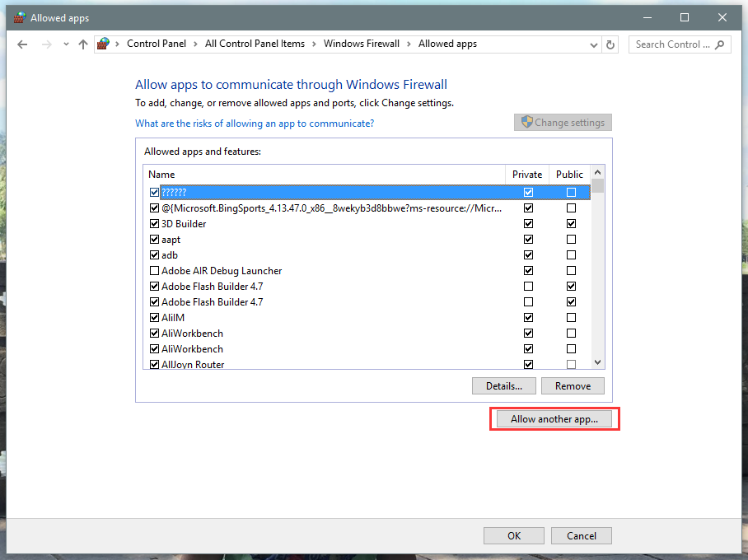Viewport: 748px width, 560px height.
Task: Go to the Control Panel breadcrumb
Action: click(157, 44)
